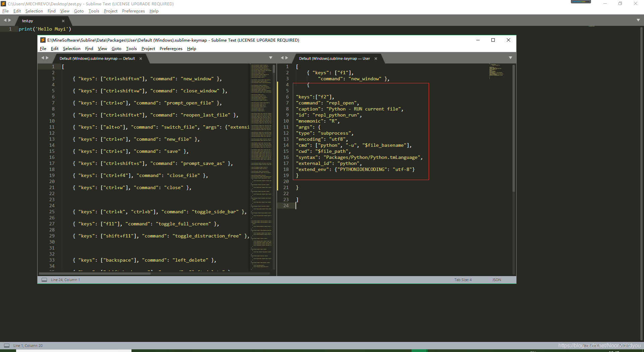Open View menu in keymap window
The height and width of the screenshot is (352, 644).
pyautogui.click(x=102, y=49)
